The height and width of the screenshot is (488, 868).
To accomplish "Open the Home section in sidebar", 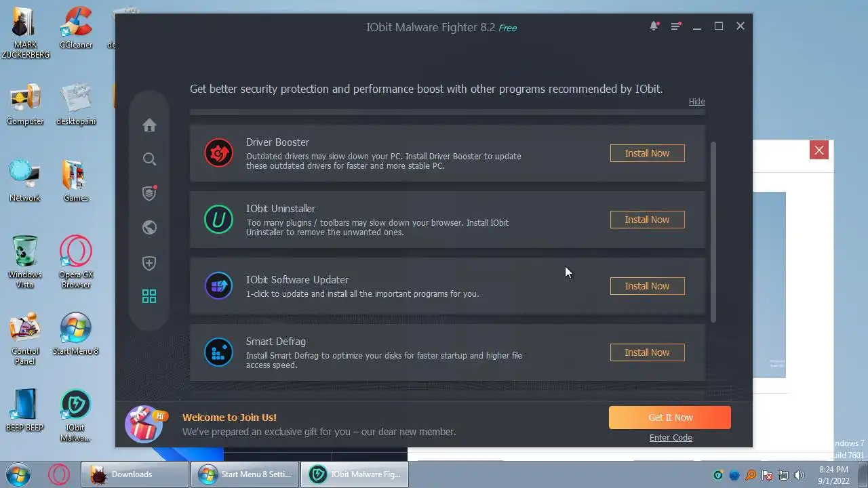I will pos(149,125).
